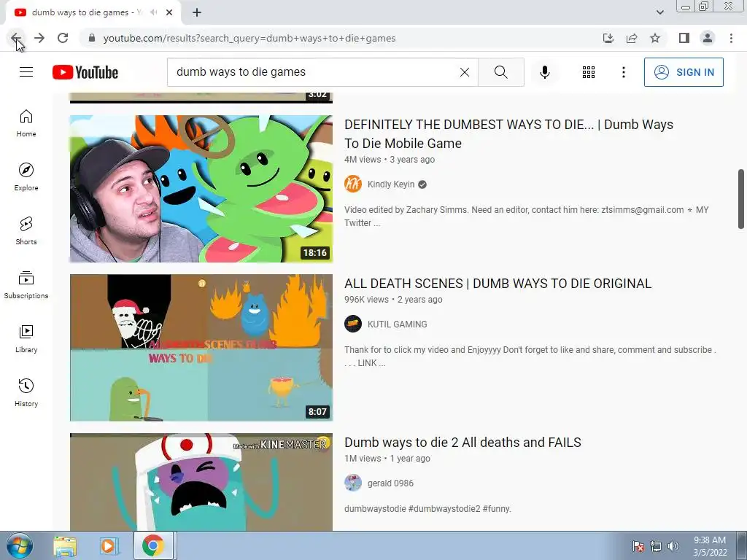The height and width of the screenshot is (560, 747).
Task: Open YouTube settings three-dot menu
Action: [623, 72]
